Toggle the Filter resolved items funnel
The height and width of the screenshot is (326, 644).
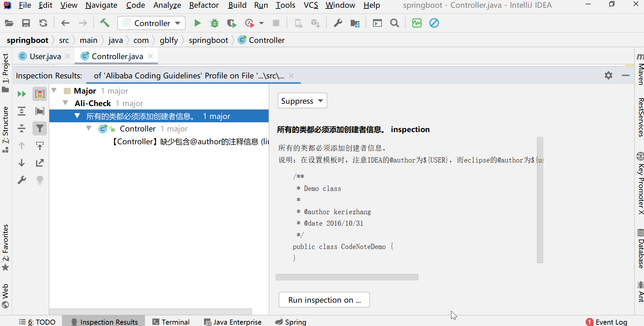point(40,128)
